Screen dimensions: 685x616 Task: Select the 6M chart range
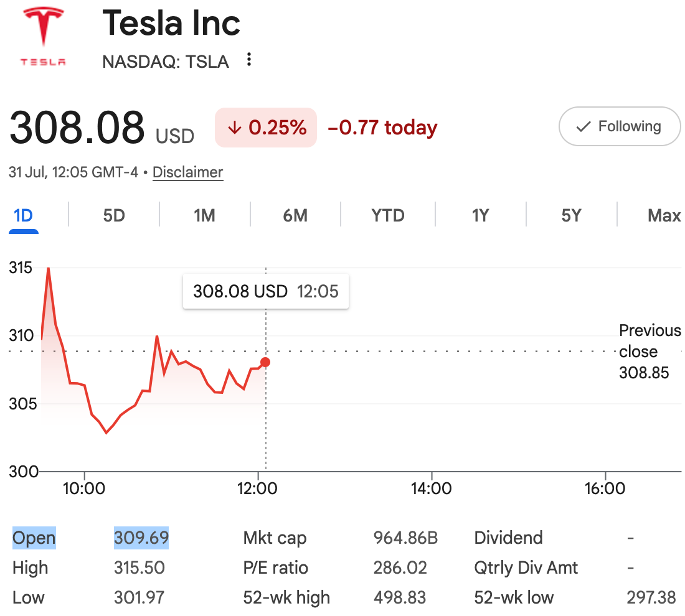click(x=295, y=216)
